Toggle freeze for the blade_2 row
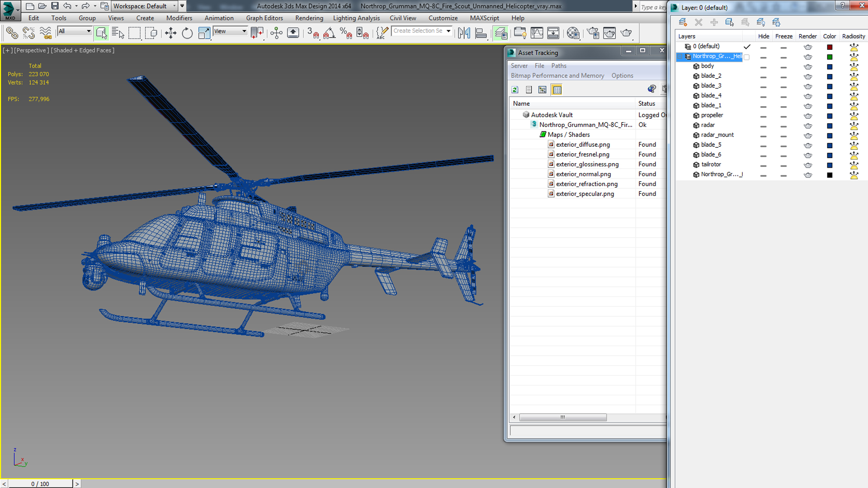Viewport: 868px width, 488px height. click(783, 76)
